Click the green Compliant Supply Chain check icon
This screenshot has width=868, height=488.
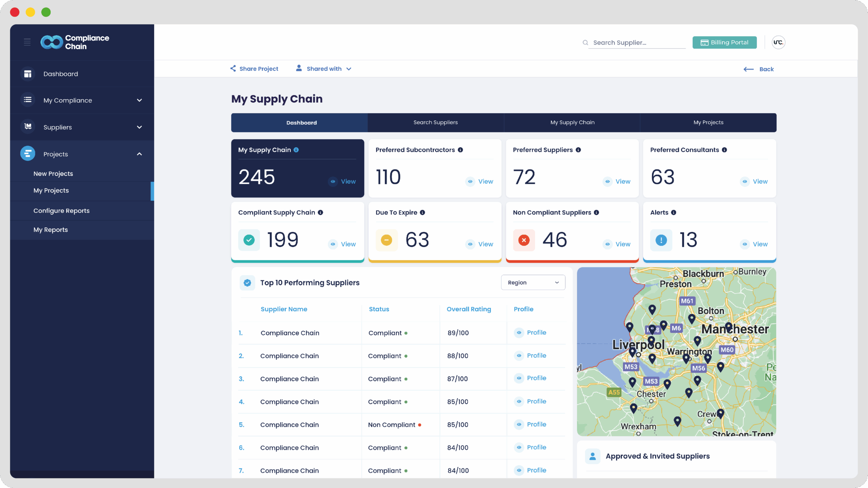click(249, 240)
